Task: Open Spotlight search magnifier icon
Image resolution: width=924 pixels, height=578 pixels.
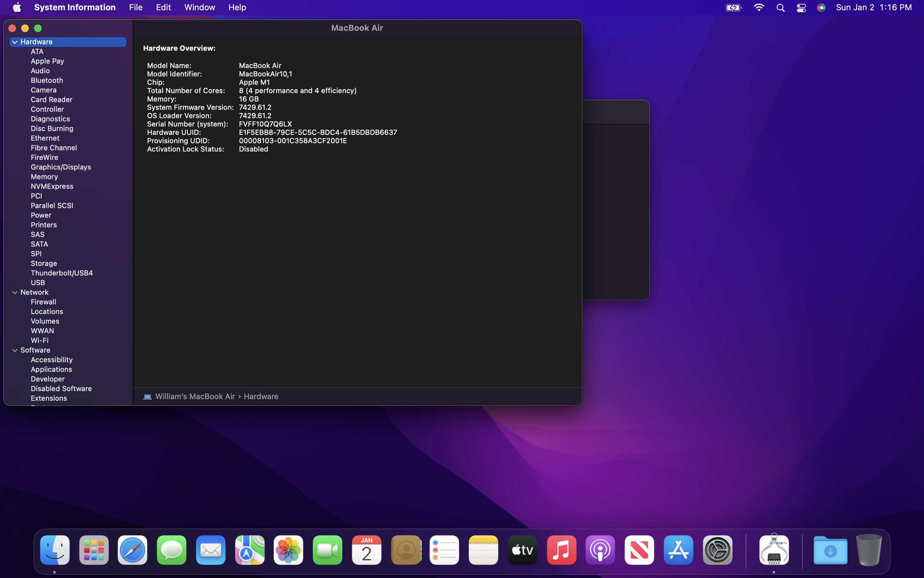Action: [x=781, y=7]
